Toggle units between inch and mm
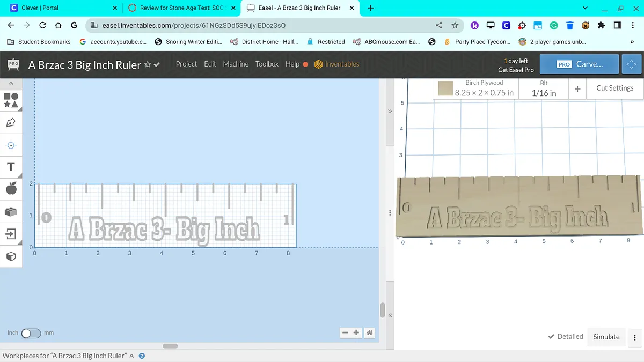The image size is (644, 362). 31,333
